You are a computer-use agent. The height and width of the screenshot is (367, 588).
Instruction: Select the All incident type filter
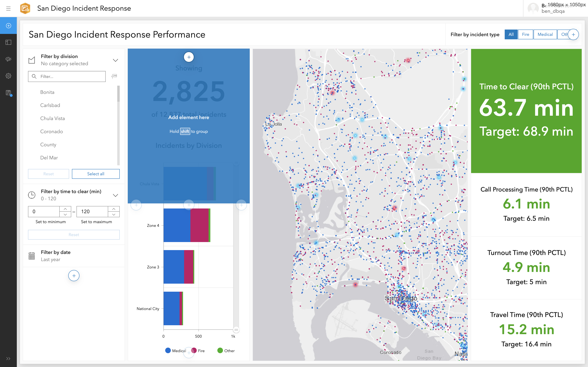pos(511,34)
